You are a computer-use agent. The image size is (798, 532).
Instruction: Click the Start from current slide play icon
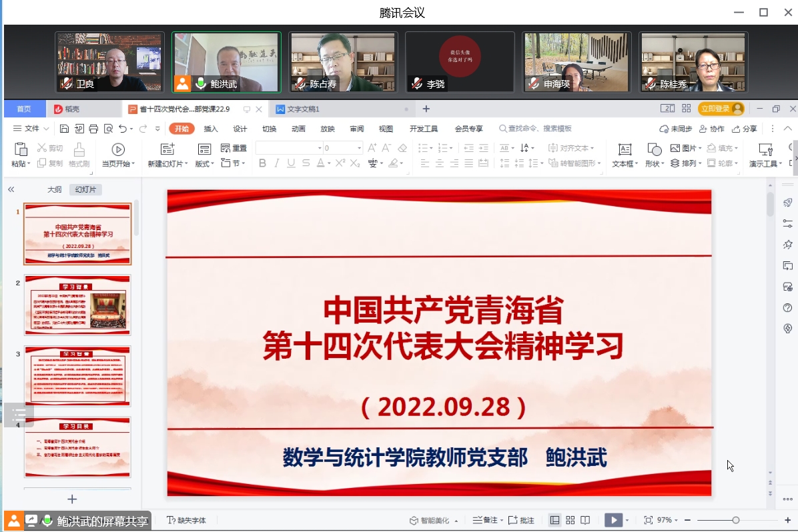click(x=118, y=149)
